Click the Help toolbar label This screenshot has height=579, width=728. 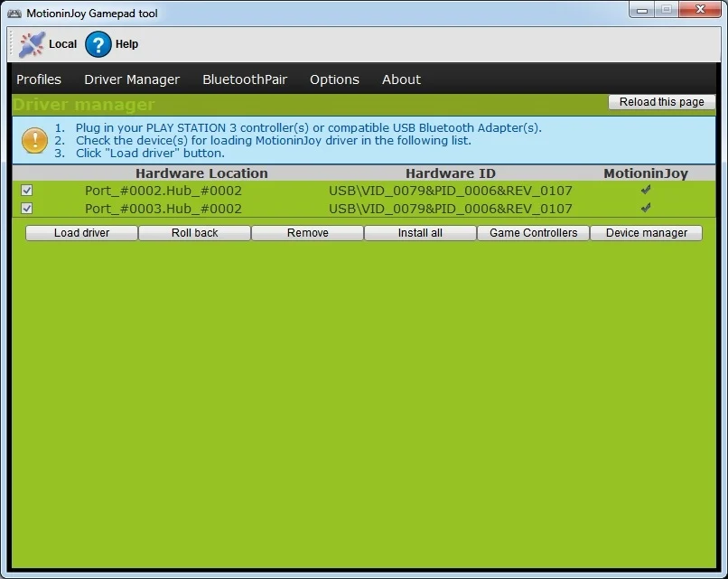(x=126, y=44)
